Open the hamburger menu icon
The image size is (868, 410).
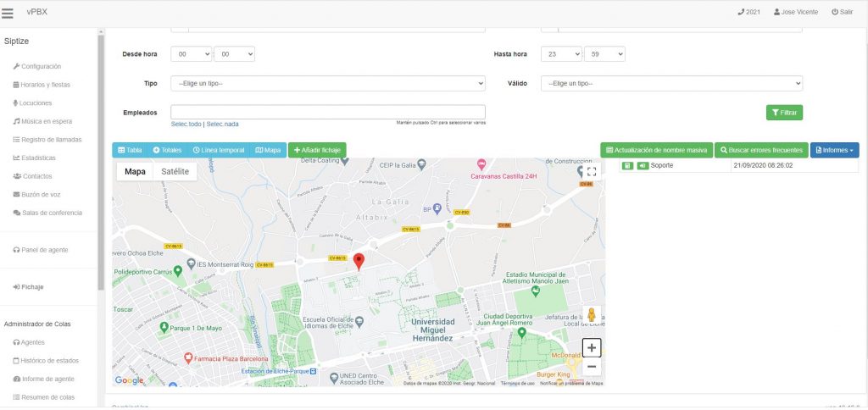click(x=8, y=12)
